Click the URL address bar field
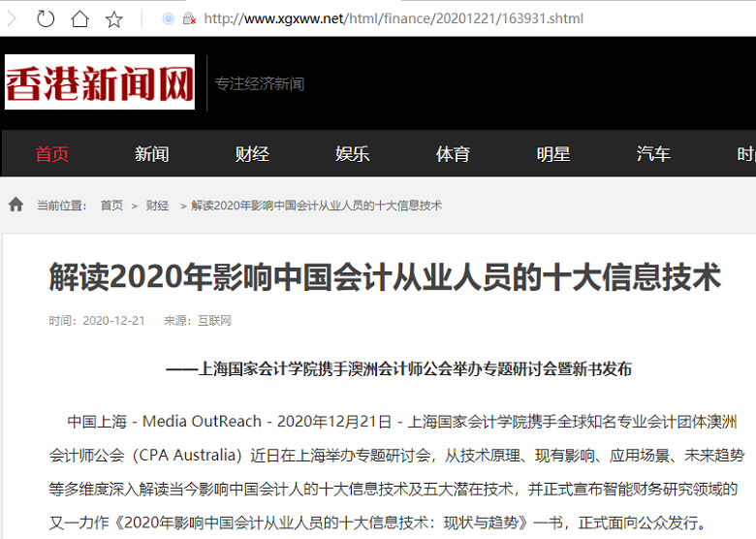The width and height of the screenshot is (756, 539). 436,18
